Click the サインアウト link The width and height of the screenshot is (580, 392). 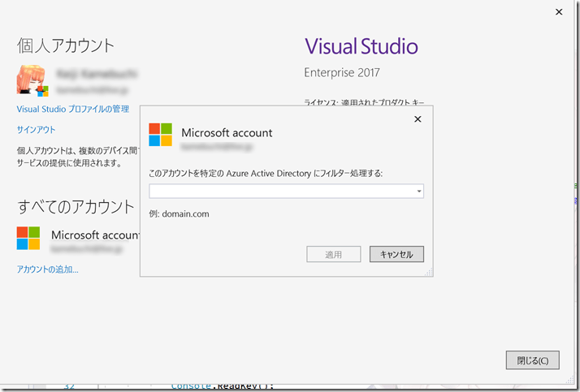tap(36, 130)
